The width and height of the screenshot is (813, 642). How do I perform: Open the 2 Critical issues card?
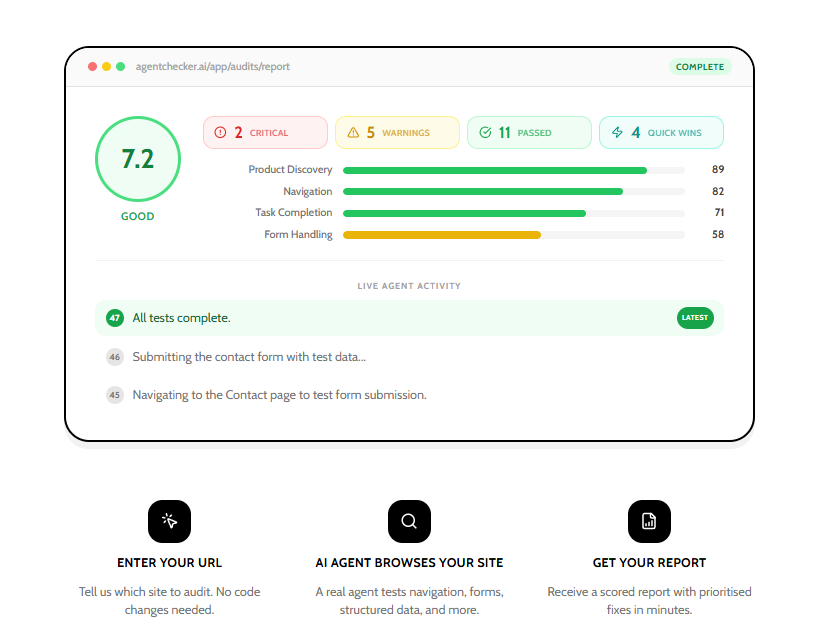point(265,132)
